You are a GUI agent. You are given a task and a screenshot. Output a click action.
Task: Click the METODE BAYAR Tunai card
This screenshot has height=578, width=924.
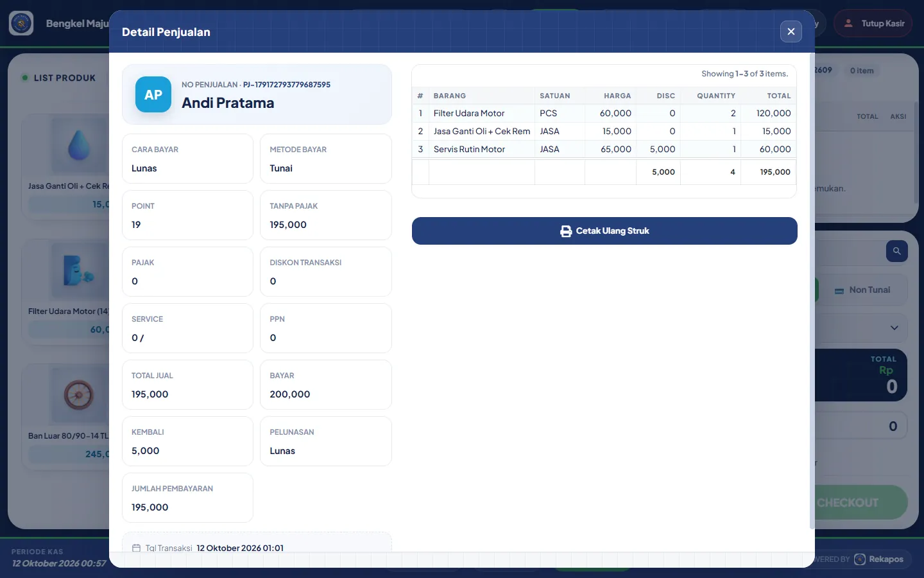pos(326,159)
